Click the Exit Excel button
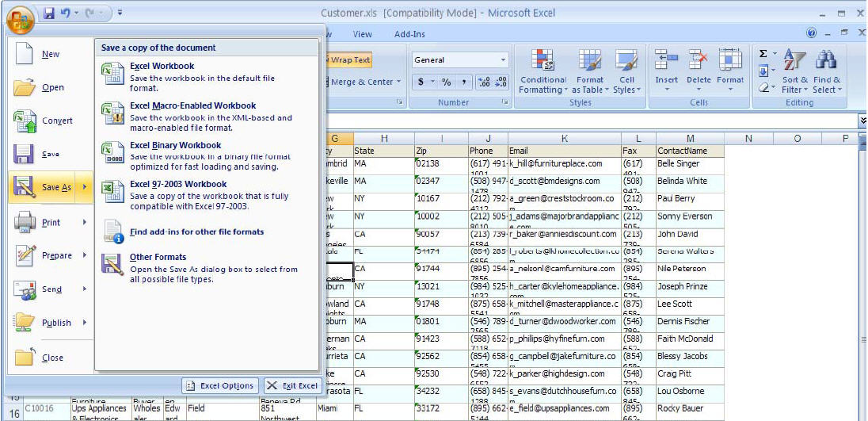868x421 pixels. tap(291, 385)
